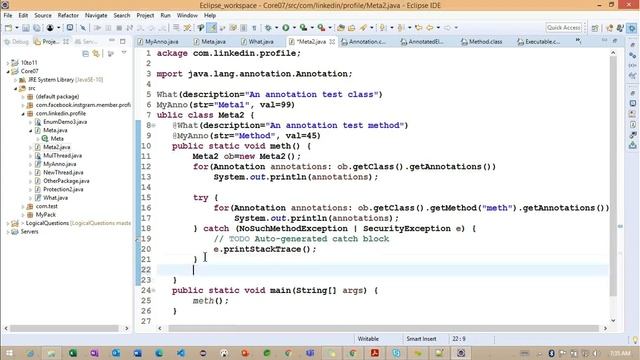Click Previous Annotation toolbar icon
The height and width of the screenshot is (360, 640).
(x=401, y=28)
